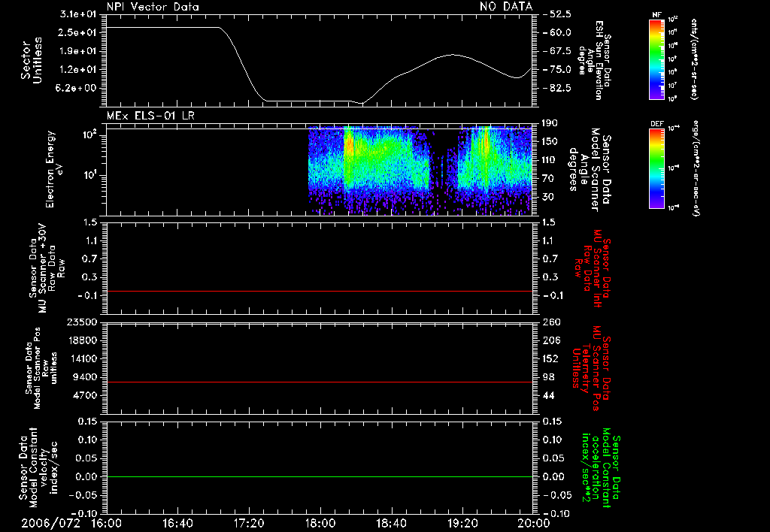Click the "152" telemetry tick value
Viewport: 770px width, 532px height.
(x=551, y=358)
